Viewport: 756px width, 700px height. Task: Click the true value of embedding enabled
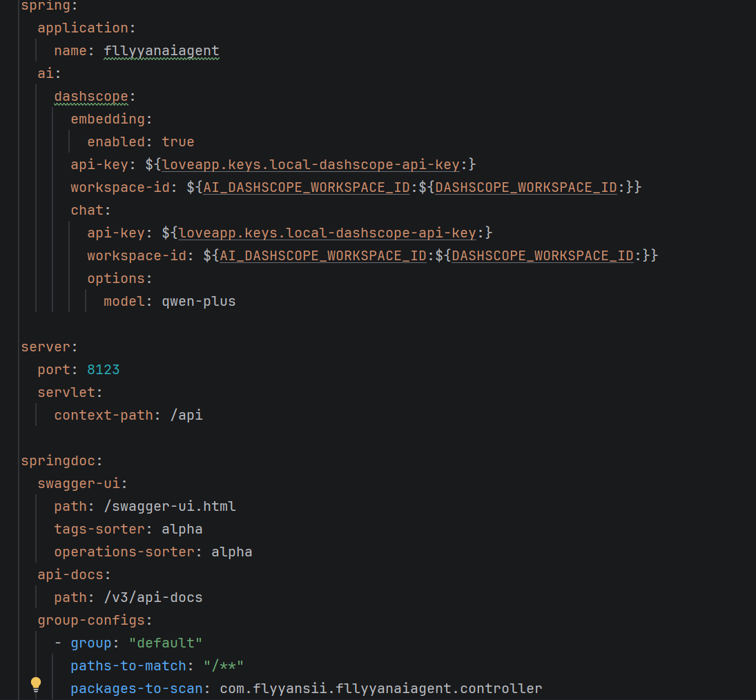point(177,142)
